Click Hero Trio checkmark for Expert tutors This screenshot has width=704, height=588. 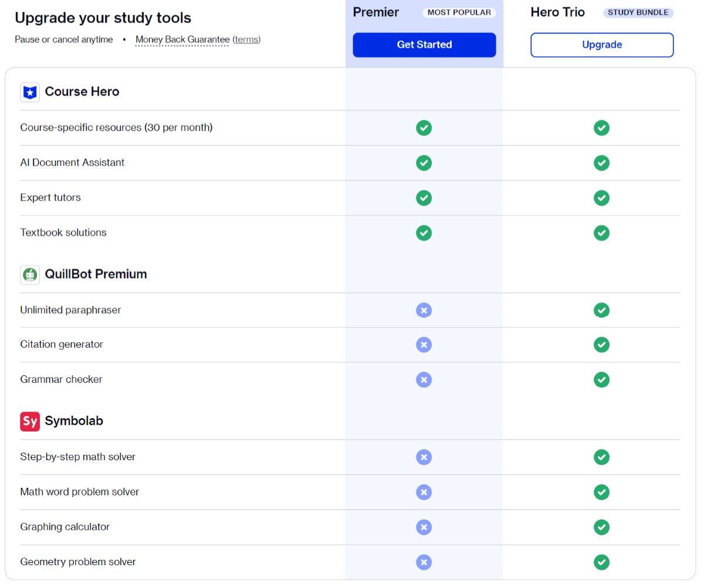click(601, 198)
